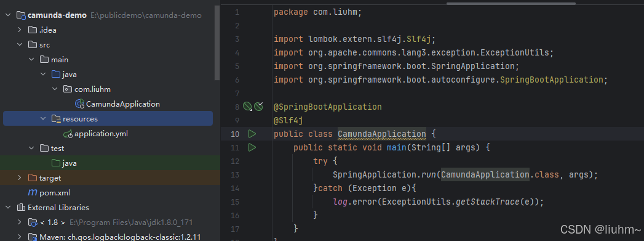Click the log.error call on line 15
This screenshot has width=644, height=241.
[x=357, y=202]
